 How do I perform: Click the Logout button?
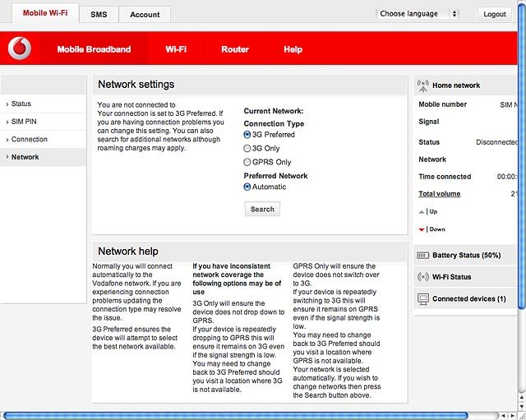(x=495, y=14)
